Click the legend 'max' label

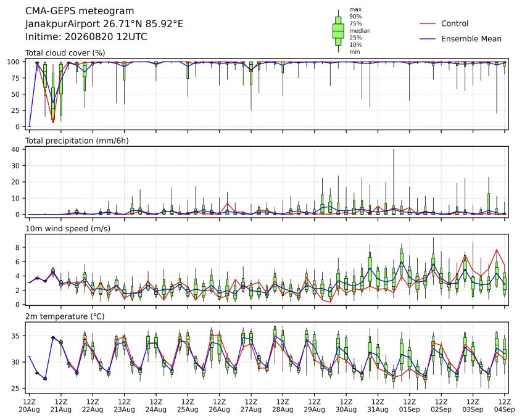pos(355,10)
